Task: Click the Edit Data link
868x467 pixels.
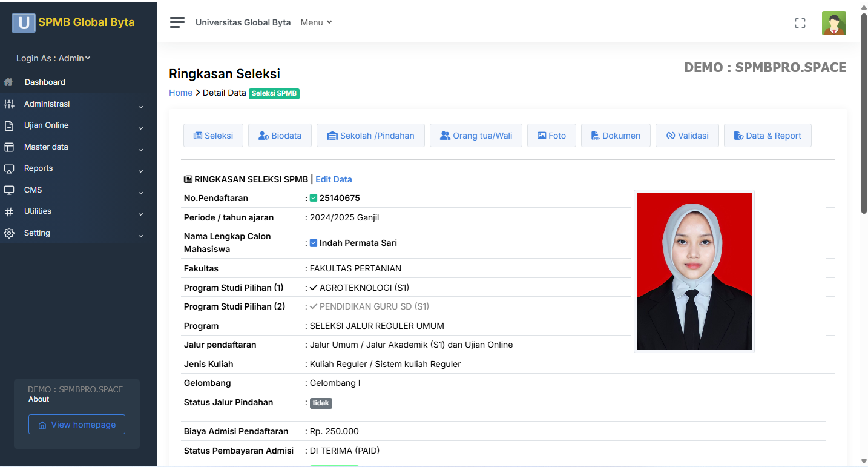Action: [x=334, y=179]
